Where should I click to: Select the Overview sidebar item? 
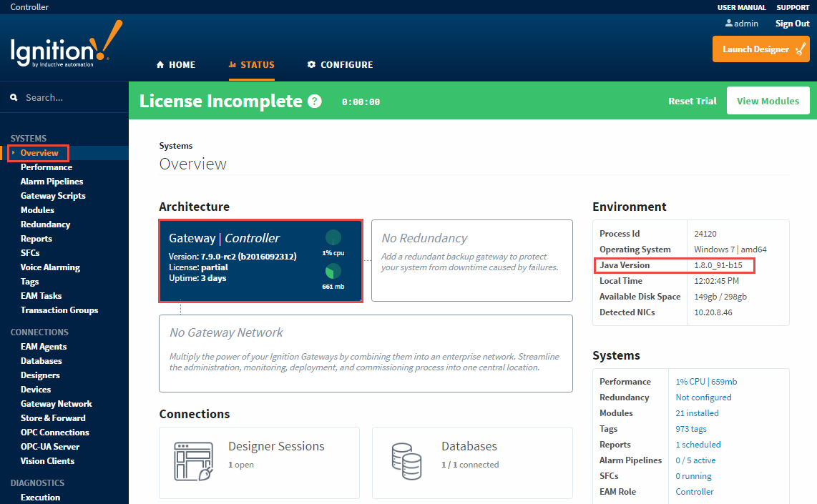tap(39, 153)
